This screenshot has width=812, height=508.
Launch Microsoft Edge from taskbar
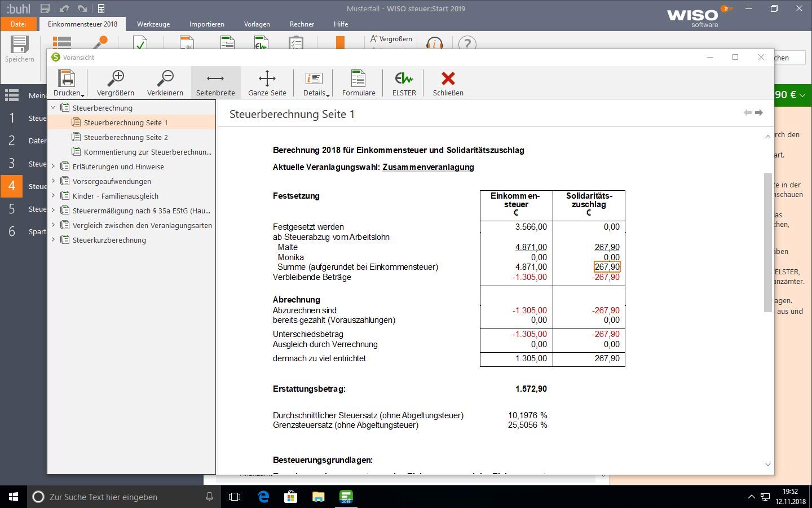coord(263,497)
